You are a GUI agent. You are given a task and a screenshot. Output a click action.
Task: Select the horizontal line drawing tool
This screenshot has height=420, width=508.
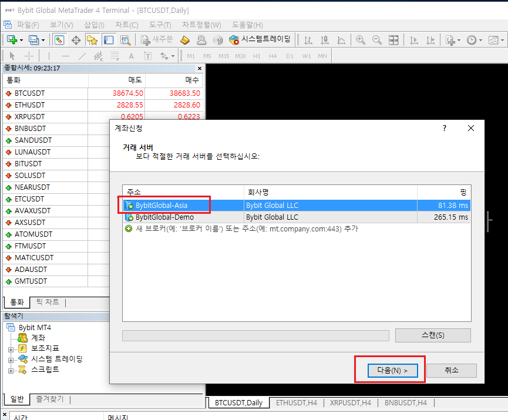66,56
